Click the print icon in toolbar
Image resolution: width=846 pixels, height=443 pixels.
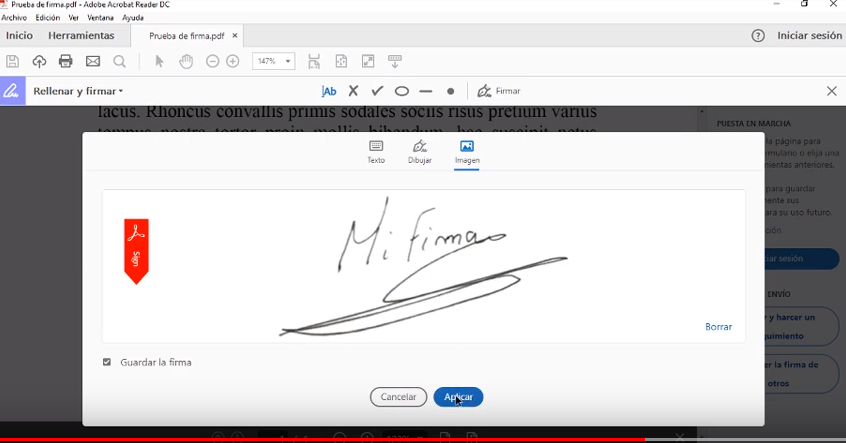coord(66,61)
